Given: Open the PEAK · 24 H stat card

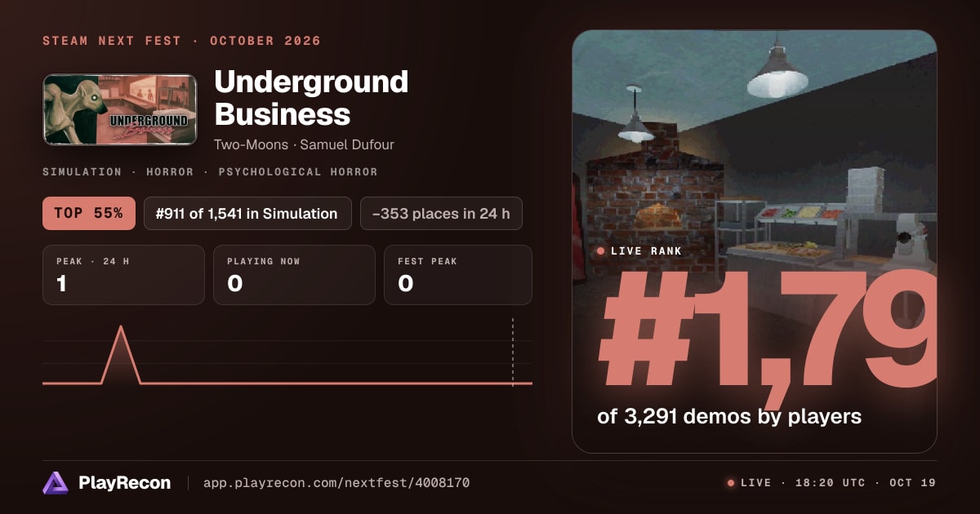Looking at the screenshot, I should click(x=123, y=275).
